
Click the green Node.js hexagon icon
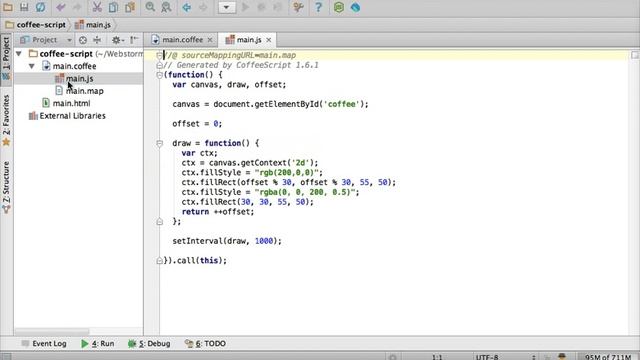click(x=339, y=7)
